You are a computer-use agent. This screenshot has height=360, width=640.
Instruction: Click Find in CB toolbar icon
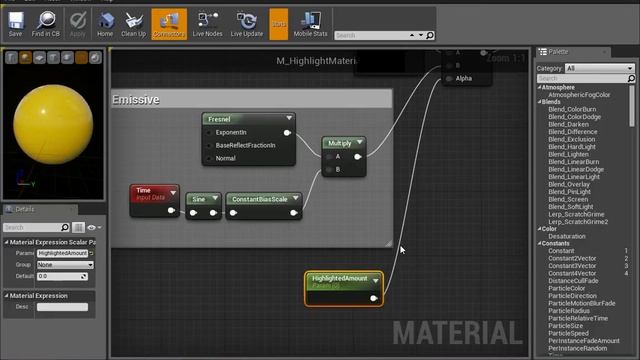click(46, 24)
